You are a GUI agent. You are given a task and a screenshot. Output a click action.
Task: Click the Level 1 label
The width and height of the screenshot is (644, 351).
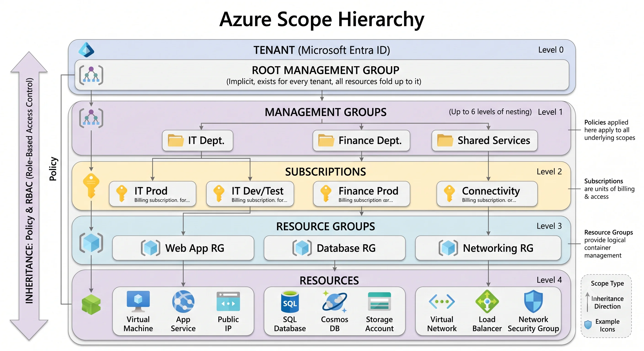click(550, 112)
